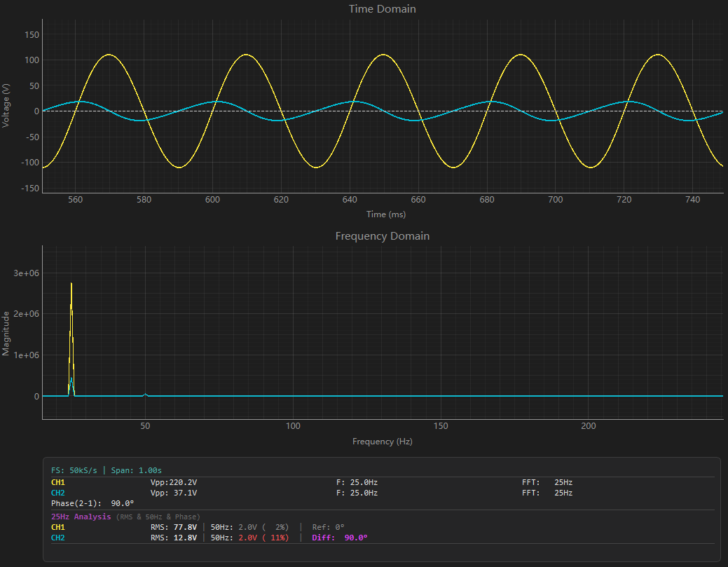Select the CH1 label in Vpp row
This screenshot has height=567, width=728.
(x=58, y=482)
